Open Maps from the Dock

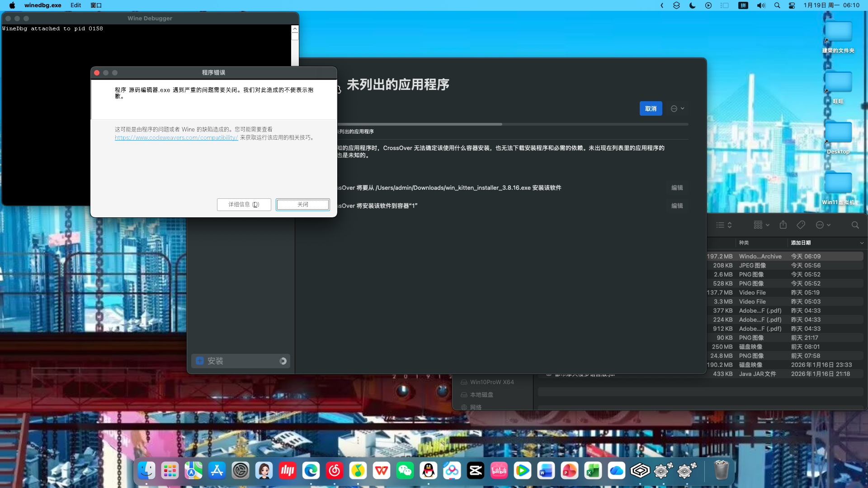coord(193,471)
